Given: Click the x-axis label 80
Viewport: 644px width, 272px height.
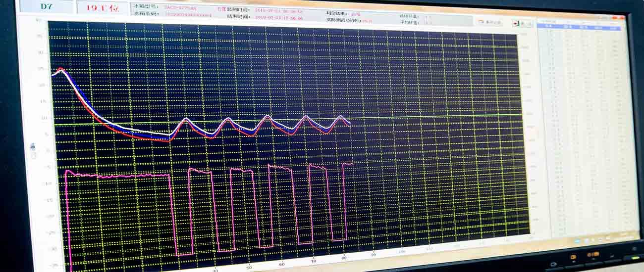Looking at the screenshot, I should pyautogui.click(x=345, y=258).
